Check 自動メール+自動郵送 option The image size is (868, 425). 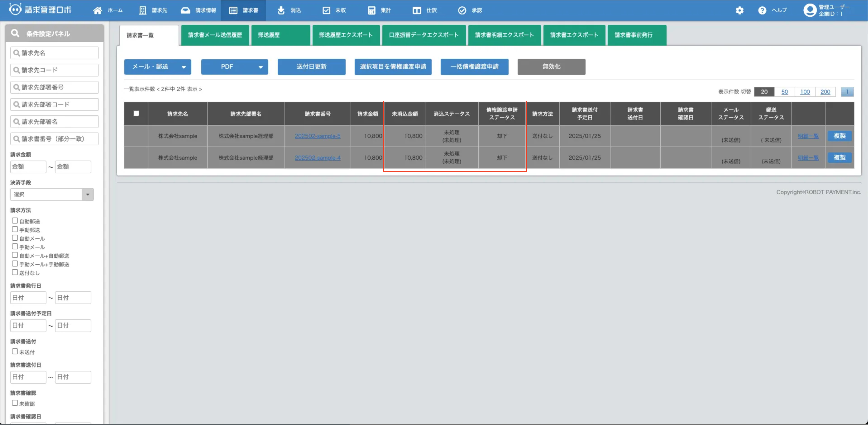tap(15, 255)
